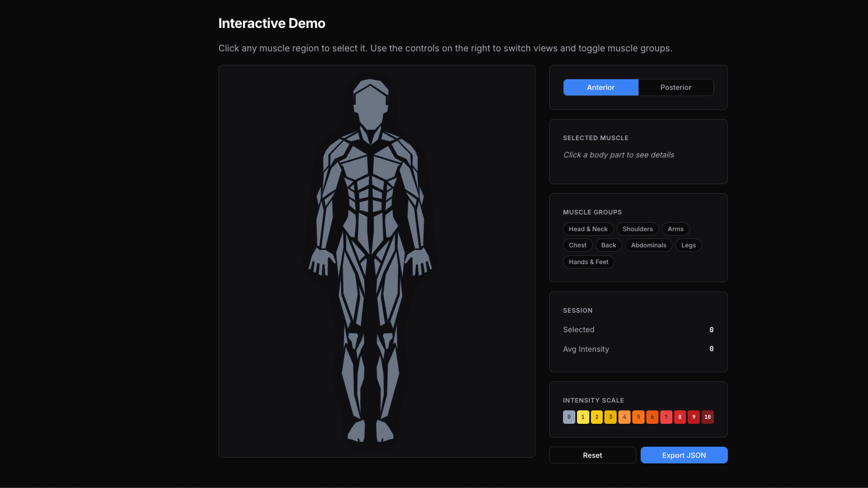
Task: Select intensity level 10 on the scale
Action: coord(707,417)
